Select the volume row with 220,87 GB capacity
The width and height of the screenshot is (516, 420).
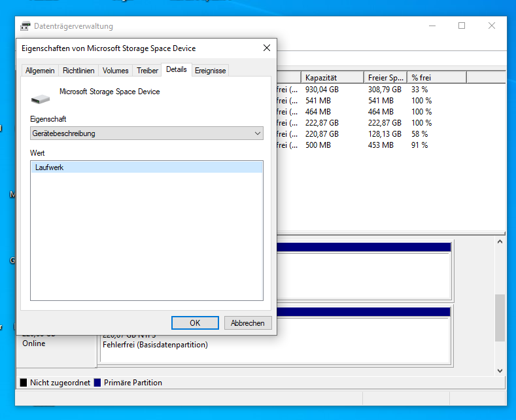pyautogui.click(x=391, y=134)
